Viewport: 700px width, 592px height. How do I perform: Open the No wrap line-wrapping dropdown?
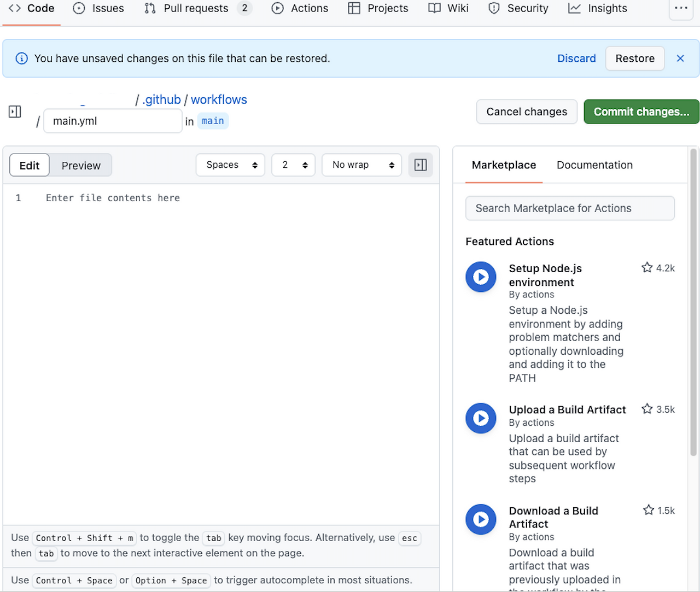(361, 165)
